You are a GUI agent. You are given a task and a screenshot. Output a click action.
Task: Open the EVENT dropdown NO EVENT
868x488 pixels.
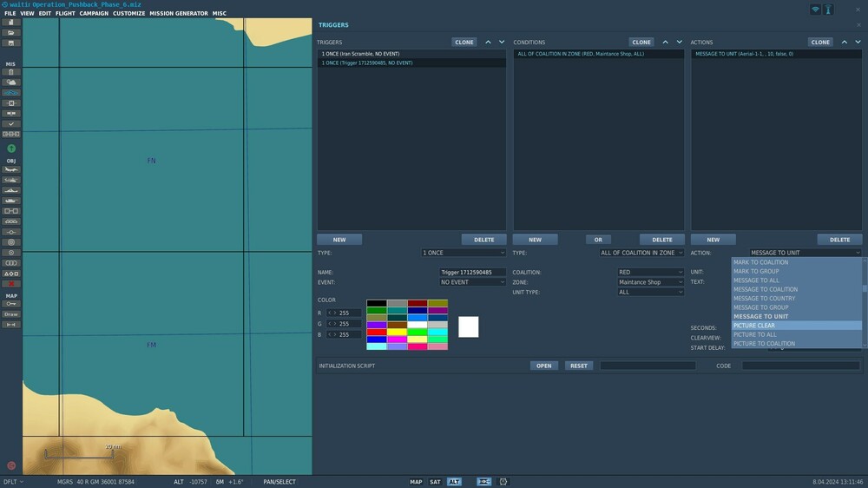click(472, 282)
